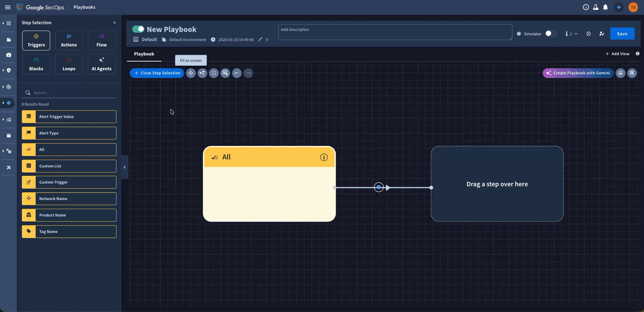The width and height of the screenshot is (644, 312).
Task: Open the notifications bell
Action: point(605,7)
